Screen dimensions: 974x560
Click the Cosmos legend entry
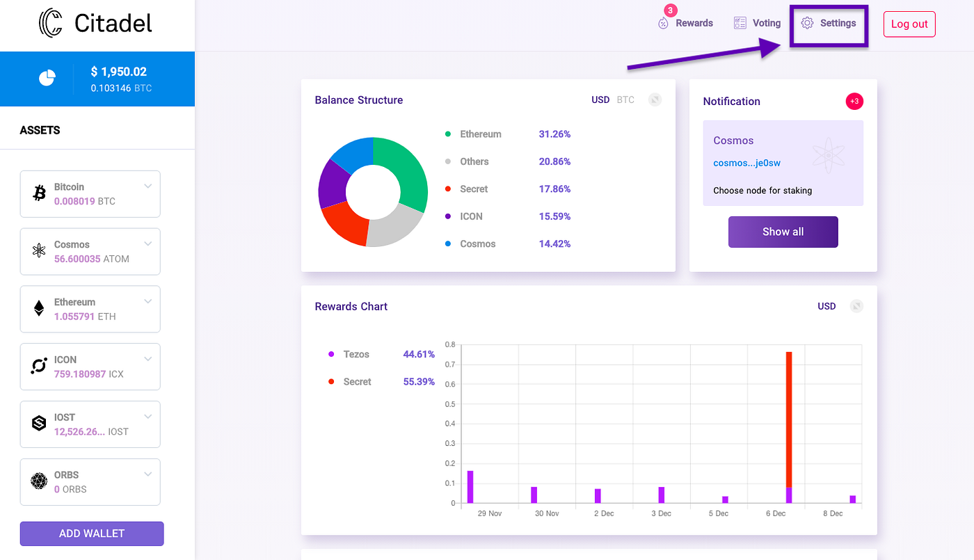coord(507,244)
